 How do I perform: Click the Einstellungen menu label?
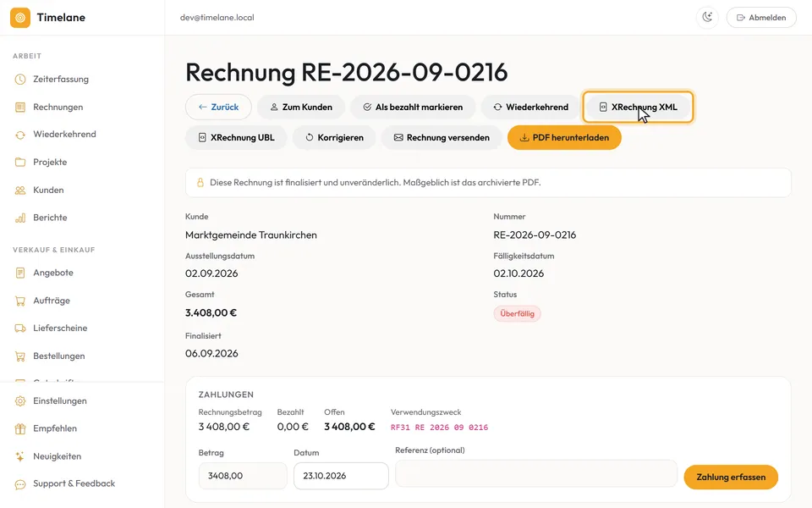click(x=59, y=401)
